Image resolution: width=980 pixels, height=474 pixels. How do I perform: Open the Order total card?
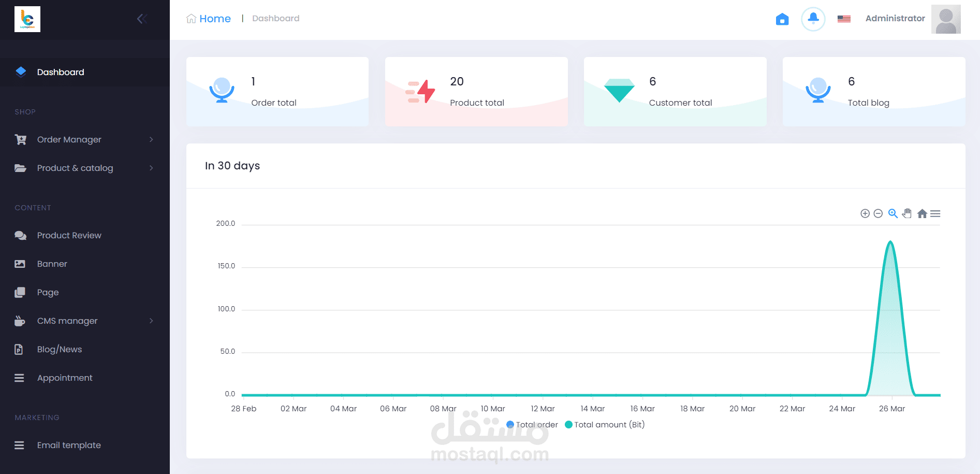277,92
